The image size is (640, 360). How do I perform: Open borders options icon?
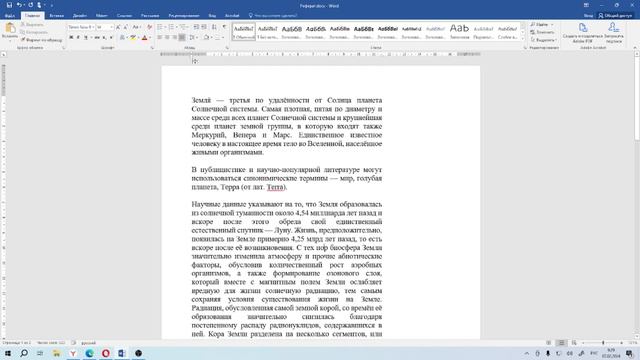pyautogui.click(x=218, y=38)
